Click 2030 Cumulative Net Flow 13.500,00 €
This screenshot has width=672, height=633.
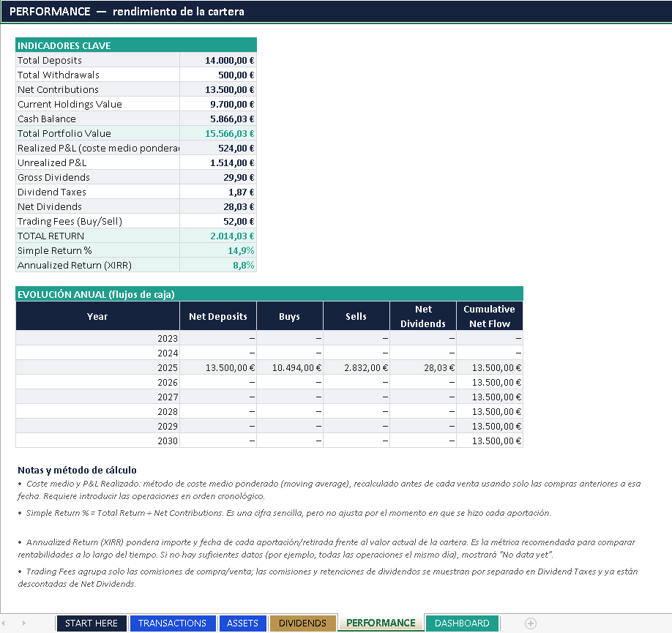(490, 441)
